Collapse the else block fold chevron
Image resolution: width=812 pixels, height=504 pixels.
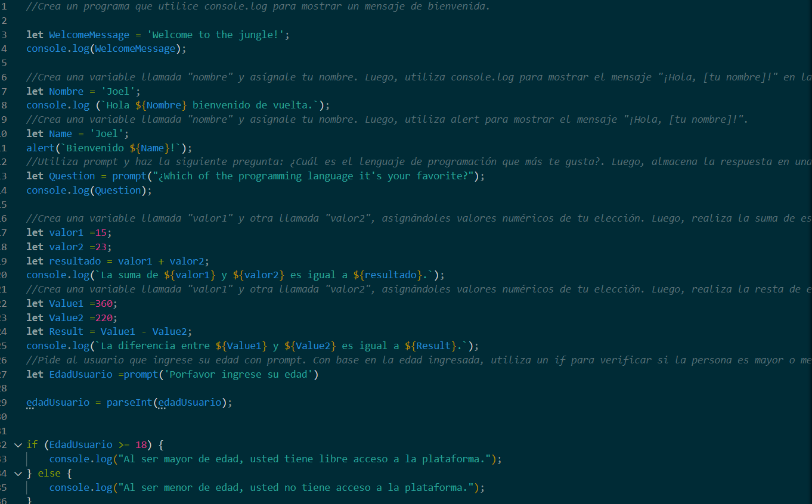(x=17, y=474)
